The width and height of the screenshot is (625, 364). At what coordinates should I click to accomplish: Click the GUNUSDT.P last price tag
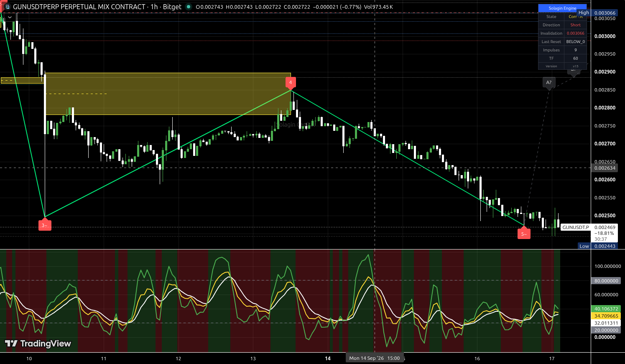[x=575, y=227]
